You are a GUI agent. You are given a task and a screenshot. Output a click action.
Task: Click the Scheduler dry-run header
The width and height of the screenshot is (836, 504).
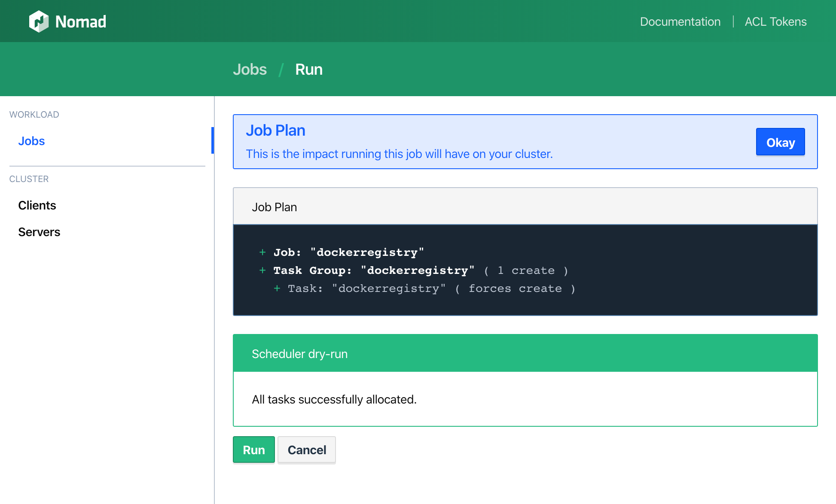coord(525,353)
